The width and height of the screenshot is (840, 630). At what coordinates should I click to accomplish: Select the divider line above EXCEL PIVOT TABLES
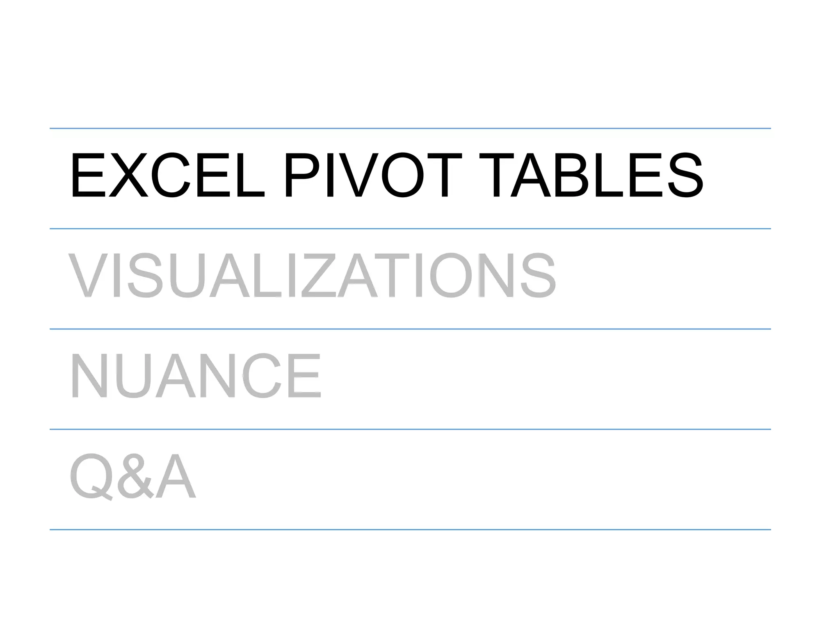pyautogui.click(x=410, y=128)
